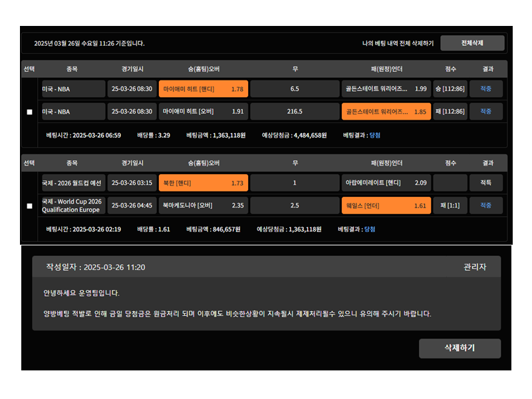This screenshot has width=532, height=399.
Task: Click the 적특 result label
Action: (485, 183)
